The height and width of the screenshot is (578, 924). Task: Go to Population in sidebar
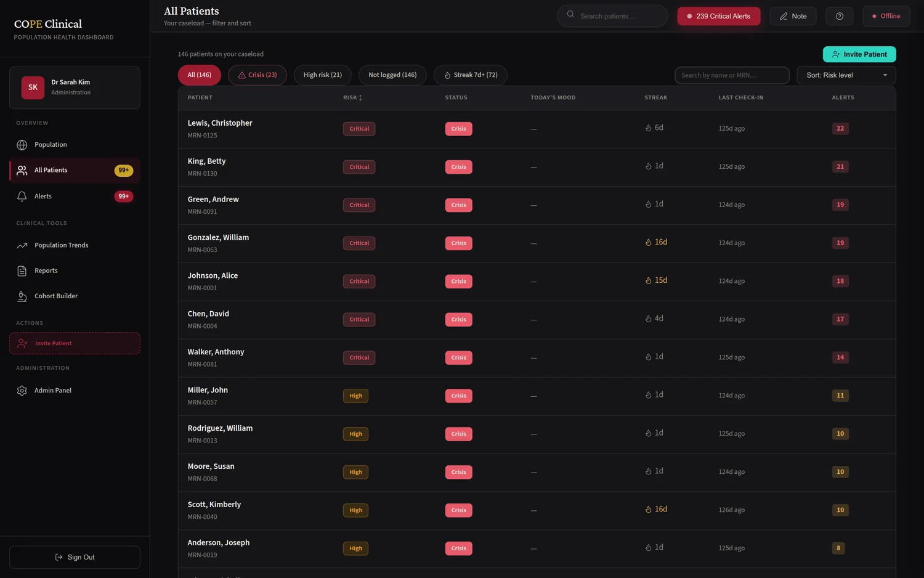[x=75, y=145]
